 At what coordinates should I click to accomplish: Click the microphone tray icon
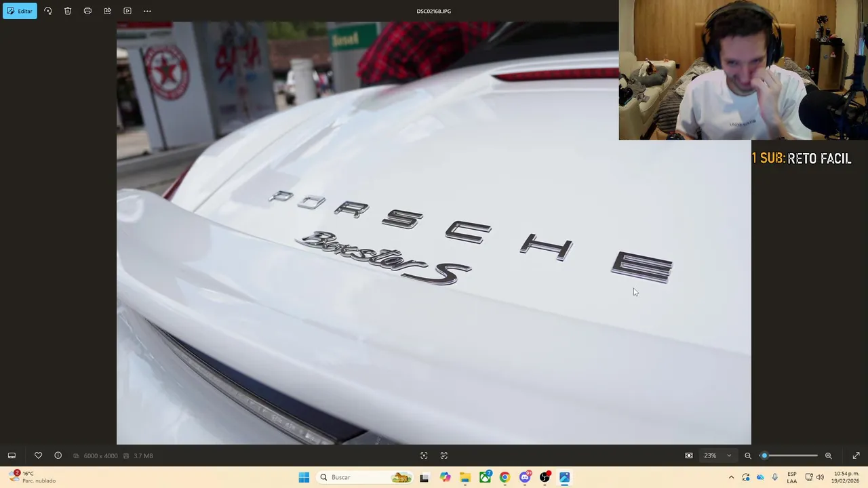point(775,477)
